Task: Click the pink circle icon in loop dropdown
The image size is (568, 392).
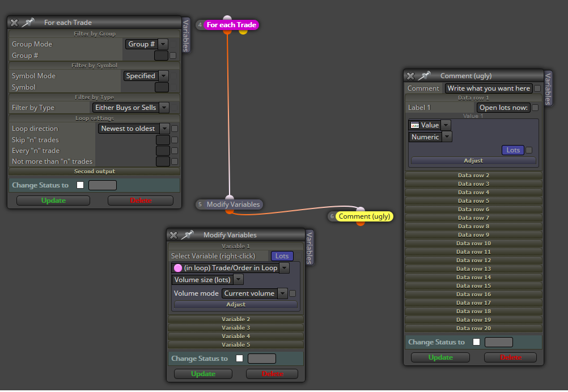Action: (178, 268)
